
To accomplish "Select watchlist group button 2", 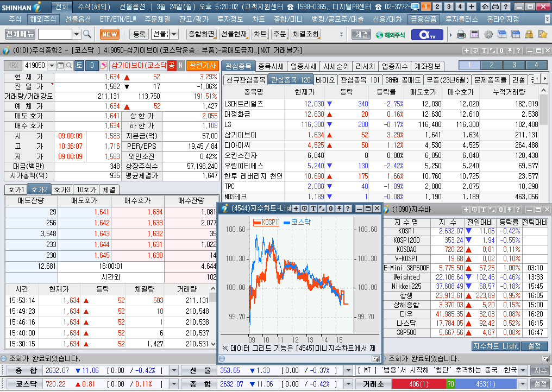I will tap(492, 65).
